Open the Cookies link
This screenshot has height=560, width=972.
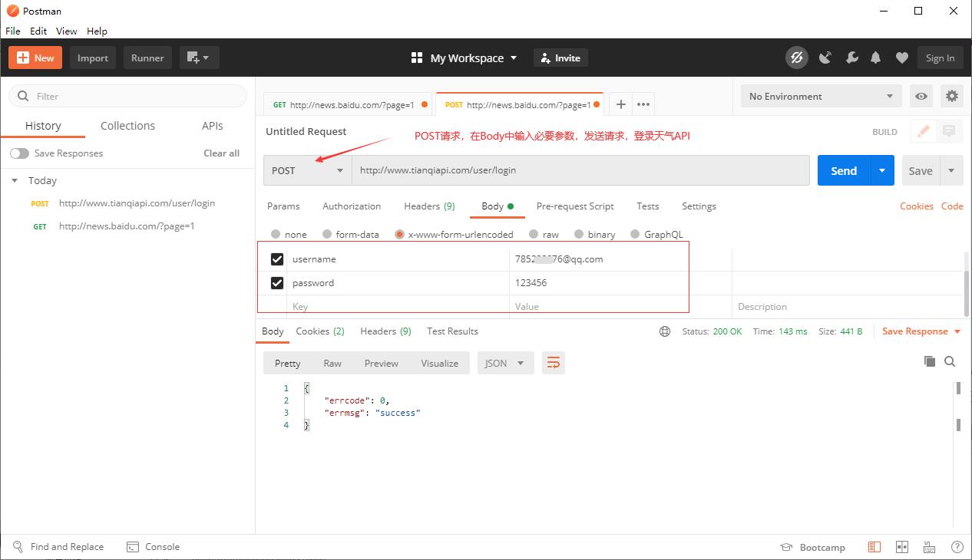[916, 206]
